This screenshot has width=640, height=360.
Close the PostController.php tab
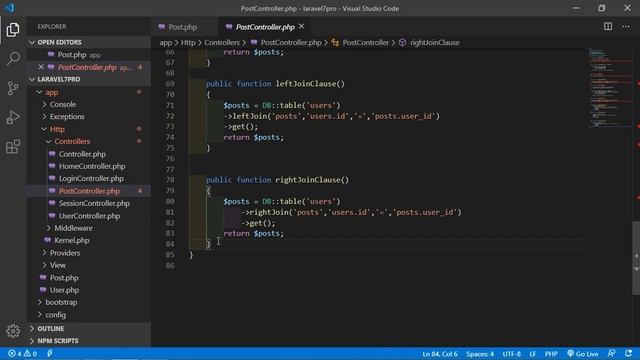pyautogui.click(x=301, y=27)
